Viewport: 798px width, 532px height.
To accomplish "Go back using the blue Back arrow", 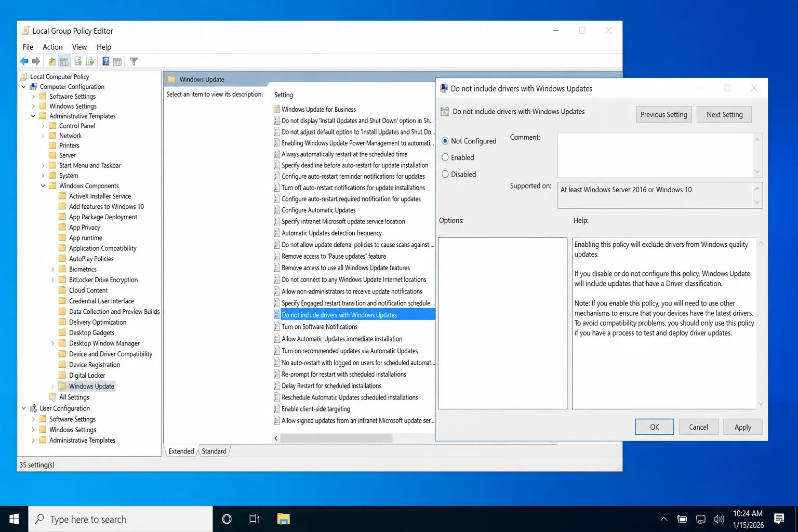I will click(24, 61).
